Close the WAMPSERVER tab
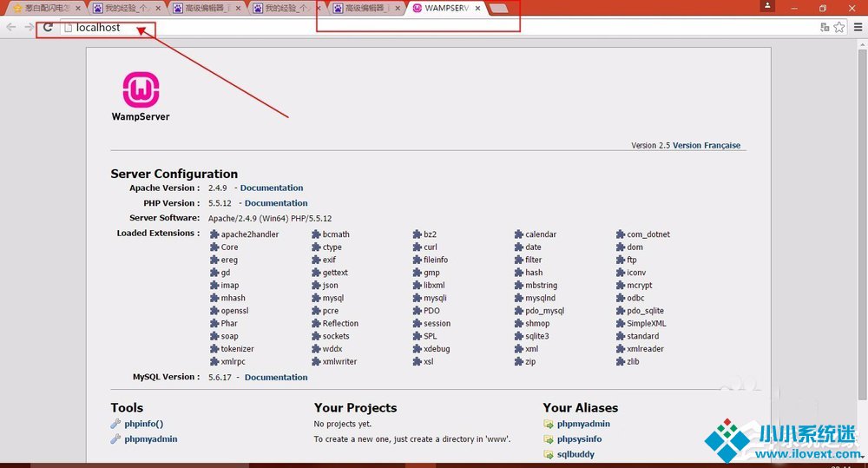 tap(477, 9)
